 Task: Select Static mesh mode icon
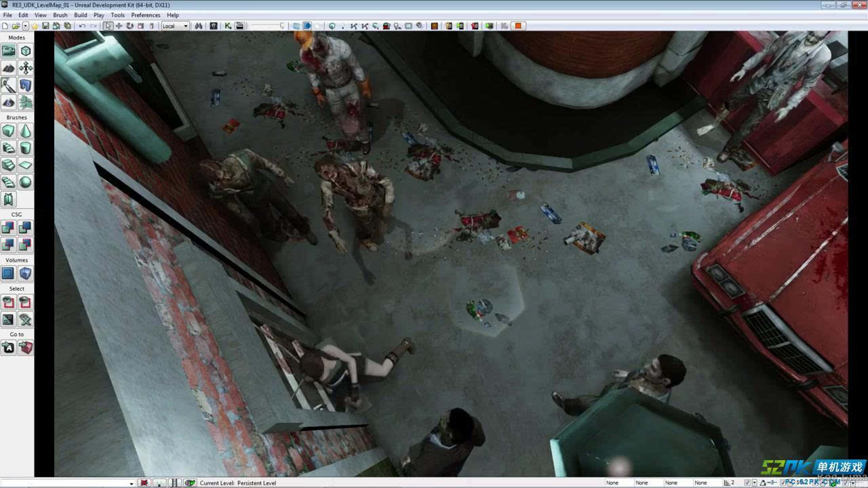click(x=25, y=85)
